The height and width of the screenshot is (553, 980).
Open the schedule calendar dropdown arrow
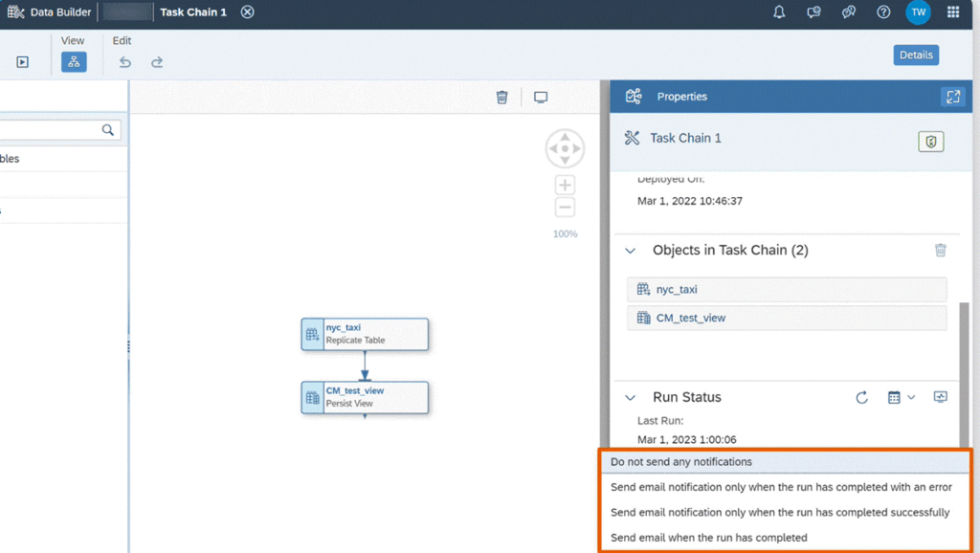point(911,397)
